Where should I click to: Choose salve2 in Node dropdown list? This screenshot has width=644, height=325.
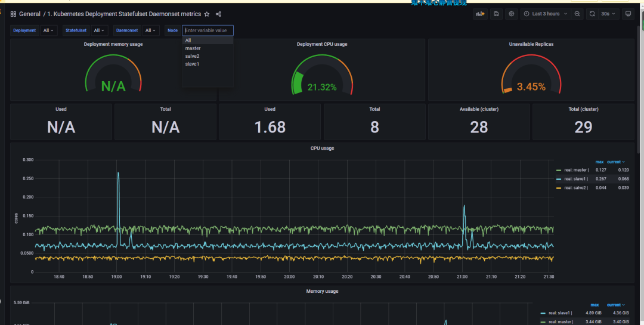pyautogui.click(x=208, y=56)
